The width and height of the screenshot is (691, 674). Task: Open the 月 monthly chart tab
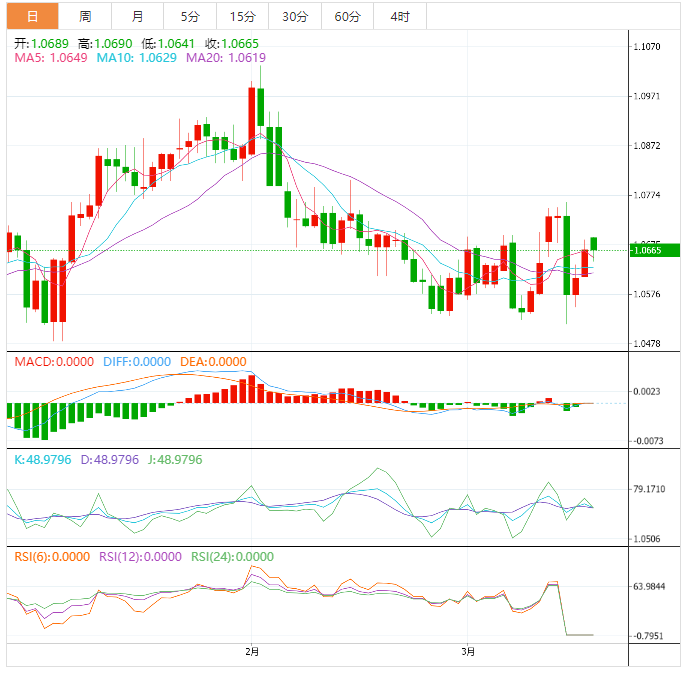[137, 16]
